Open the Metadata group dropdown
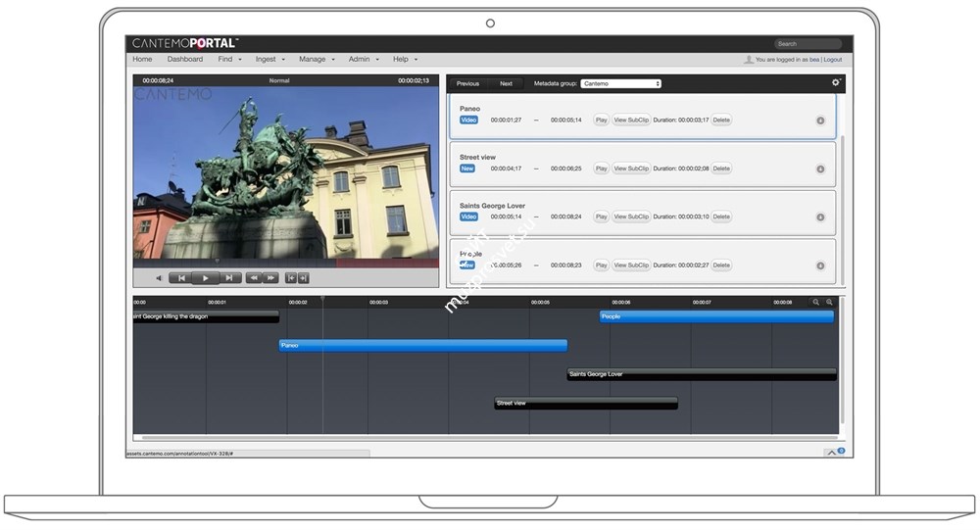Image resolution: width=980 pixels, height=530 pixels. pos(620,83)
